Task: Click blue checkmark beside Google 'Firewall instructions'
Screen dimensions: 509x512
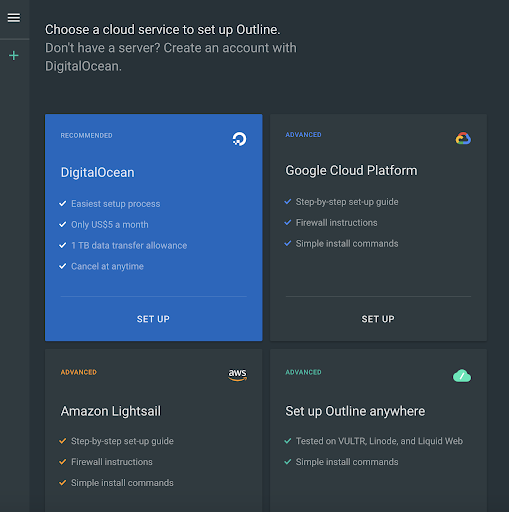Action: coord(288,222)
